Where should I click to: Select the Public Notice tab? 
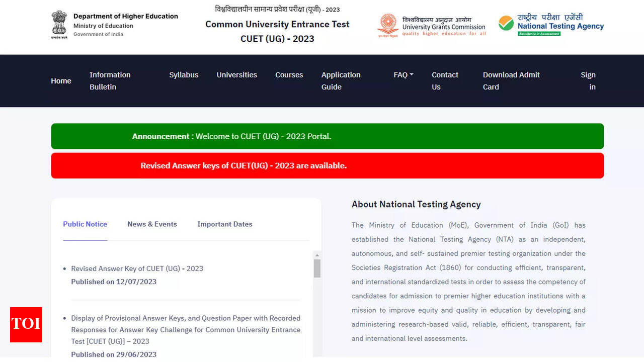[x=85, y=224]
